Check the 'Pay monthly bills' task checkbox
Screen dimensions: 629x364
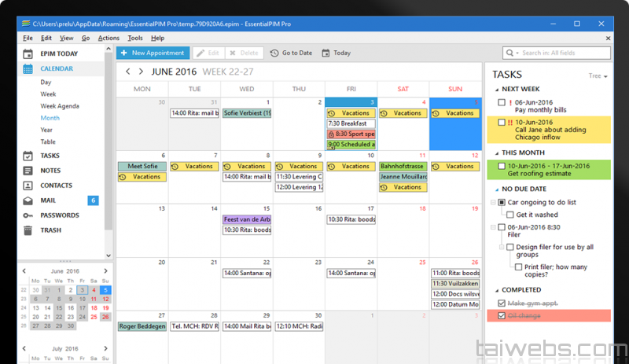coord(502,102)
